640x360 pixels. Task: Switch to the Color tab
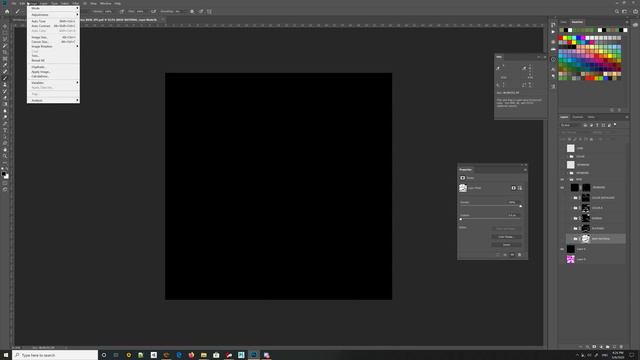(x=564, y=22)
